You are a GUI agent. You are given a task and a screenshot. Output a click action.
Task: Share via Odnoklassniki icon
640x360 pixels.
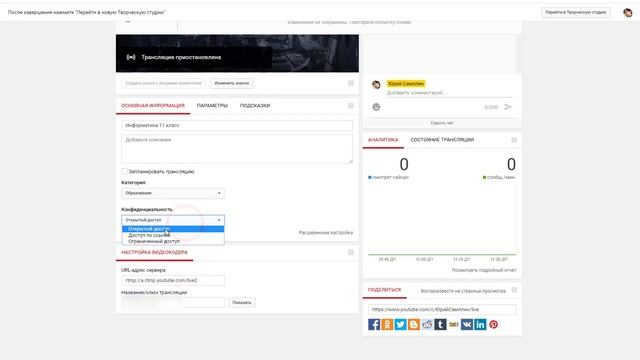[387, 324]
